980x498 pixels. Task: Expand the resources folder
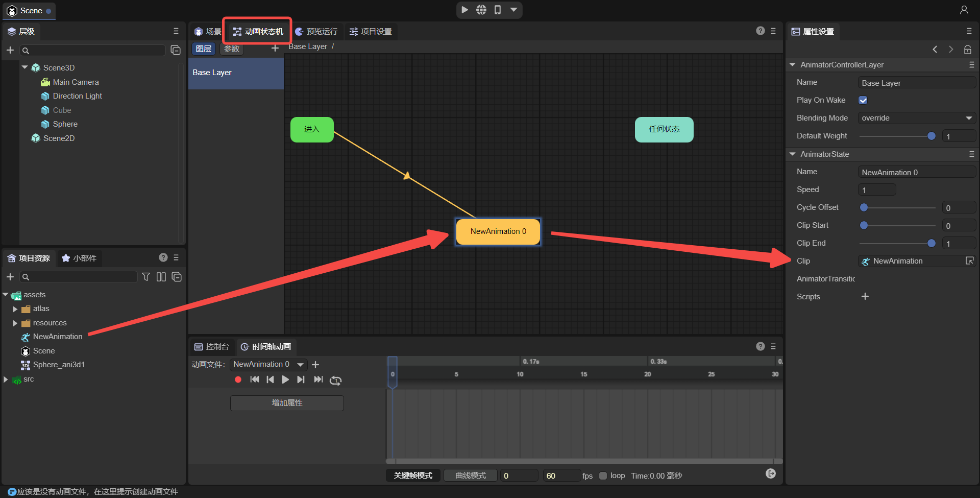(x=15, y=323)
